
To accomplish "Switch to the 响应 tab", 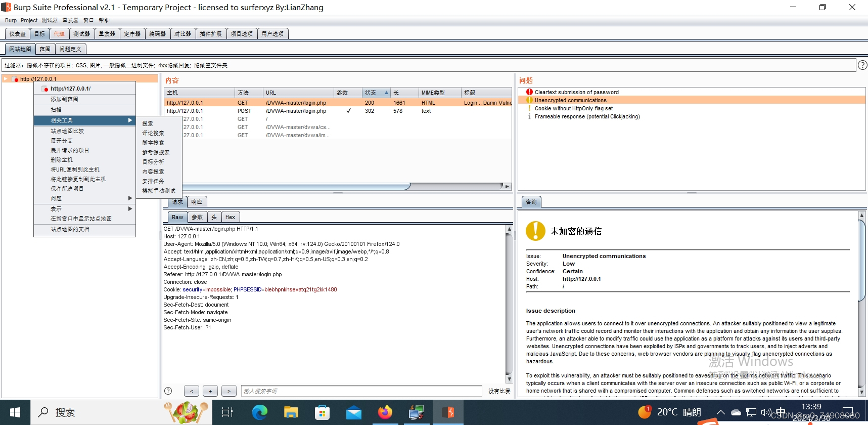I will [197, 202].
